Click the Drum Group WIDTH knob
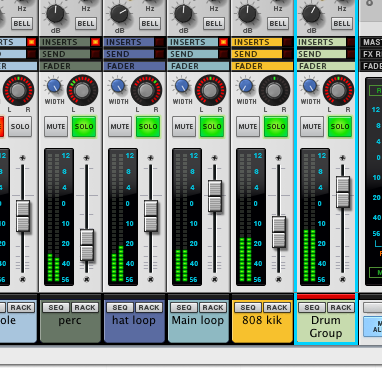The height and width of the screenshot is (370, 382). (310, 86)
